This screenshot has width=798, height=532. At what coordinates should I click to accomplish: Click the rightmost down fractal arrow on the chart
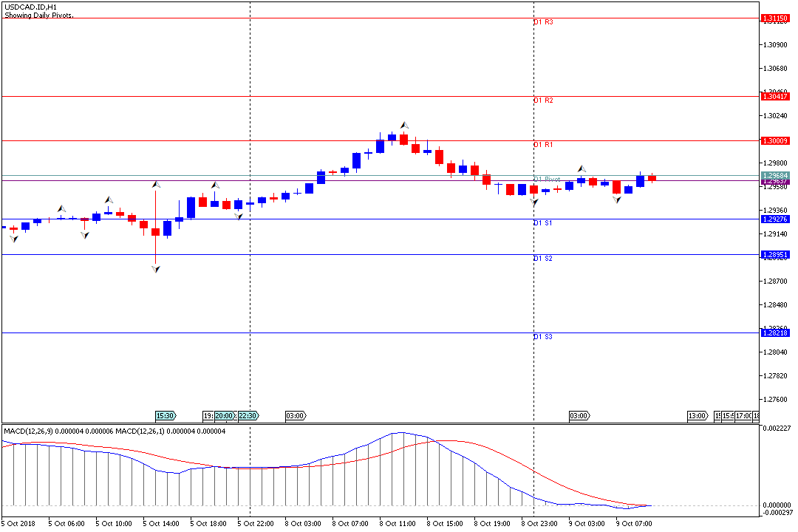click(616, 199)
